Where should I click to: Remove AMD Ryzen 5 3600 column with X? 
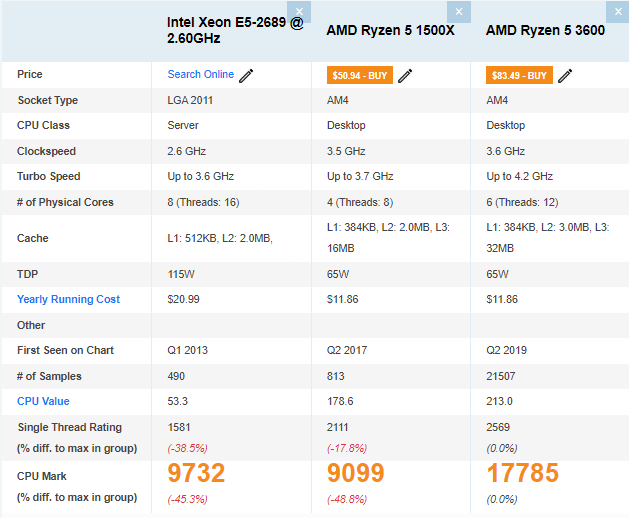coord(618,12)
